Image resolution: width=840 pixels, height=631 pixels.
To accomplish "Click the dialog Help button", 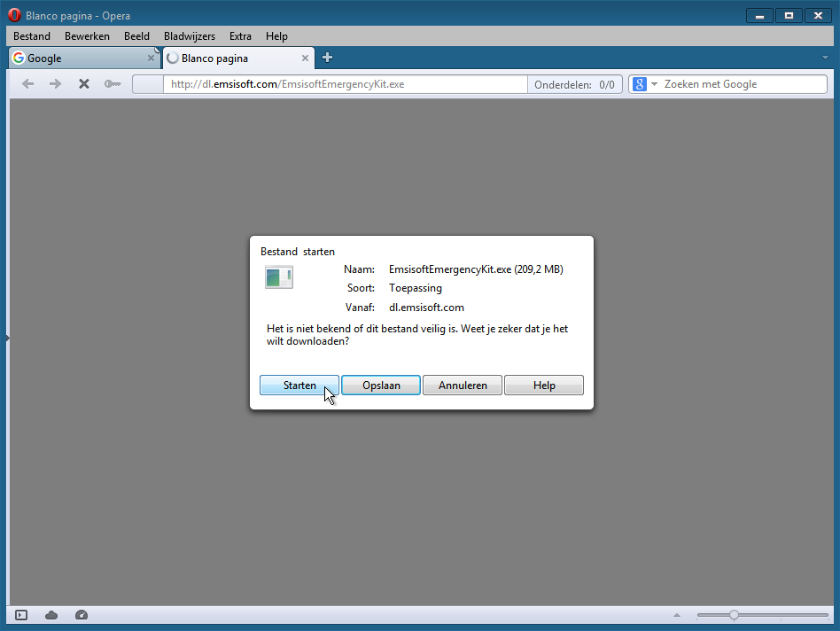I will click(x=544, y=386).
